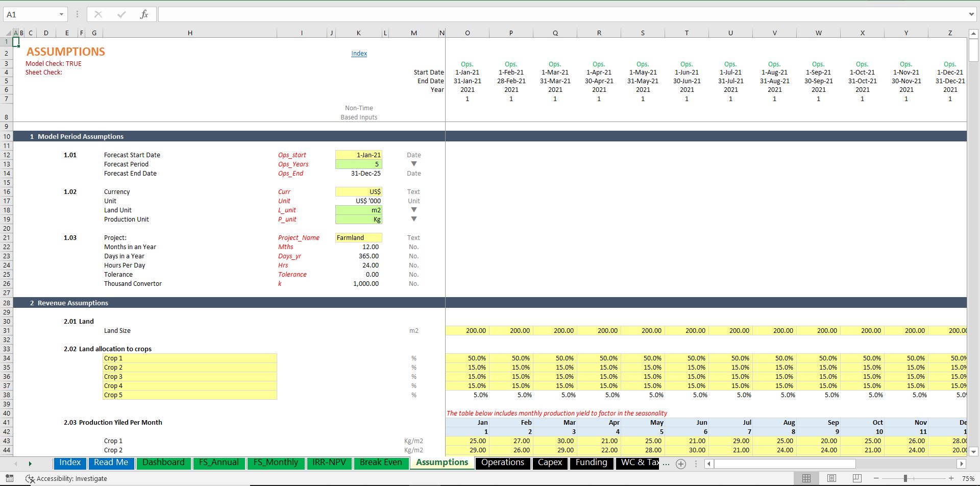Open the Name Box dropdown arrow
980x486 pixels.
[x=61, y=14]
